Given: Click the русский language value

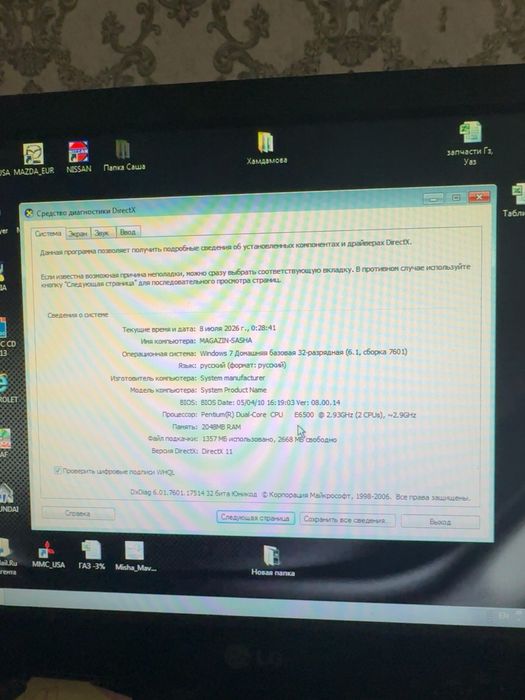Looking at the screenshot, I should [243, 365].
